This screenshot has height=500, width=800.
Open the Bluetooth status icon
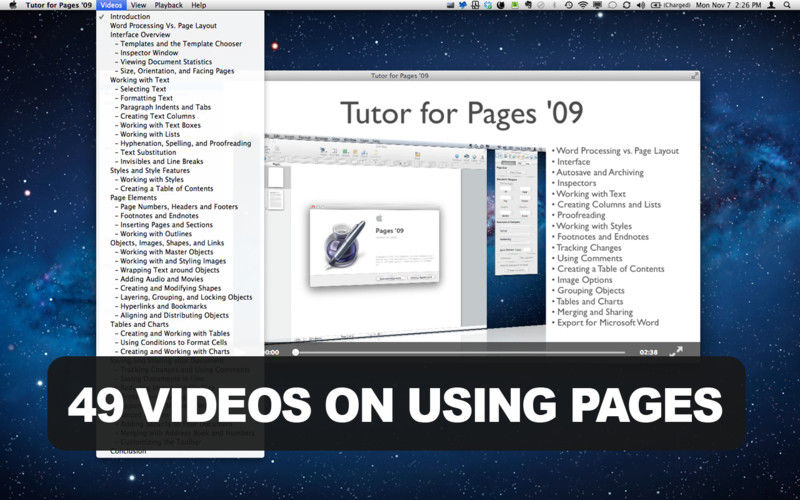tap(554, 5)
